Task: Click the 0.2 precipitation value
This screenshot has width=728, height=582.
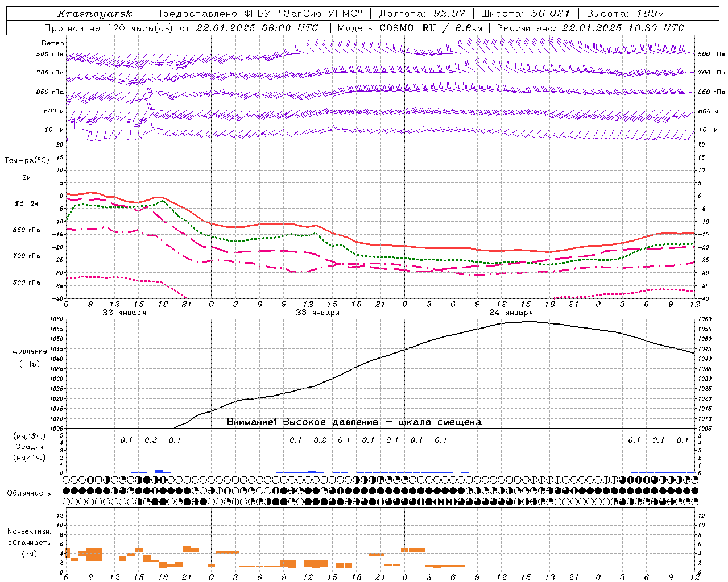Action: 320,440
